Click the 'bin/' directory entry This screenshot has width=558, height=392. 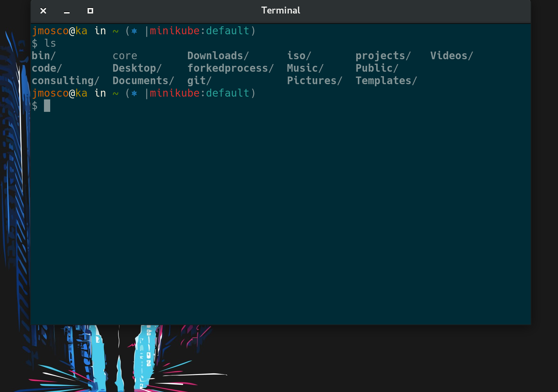click(x=44, y=55)
